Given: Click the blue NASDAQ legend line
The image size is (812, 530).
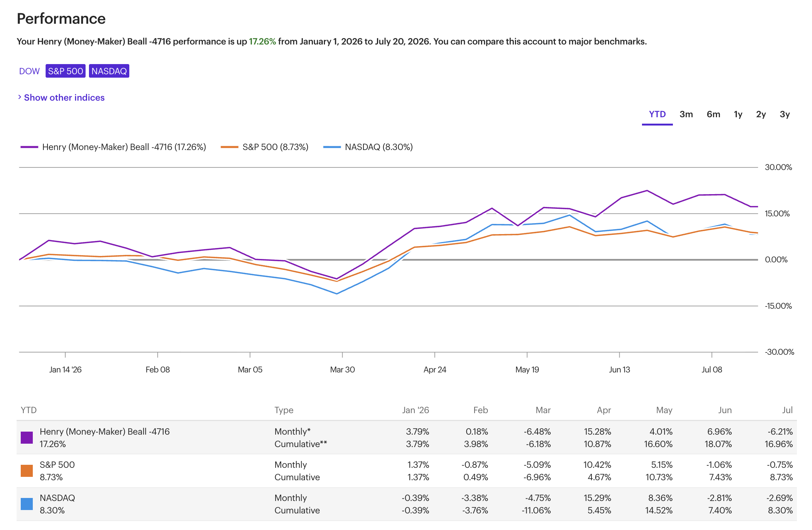Looking at the screenshot, I should click(x=332, y=147).
